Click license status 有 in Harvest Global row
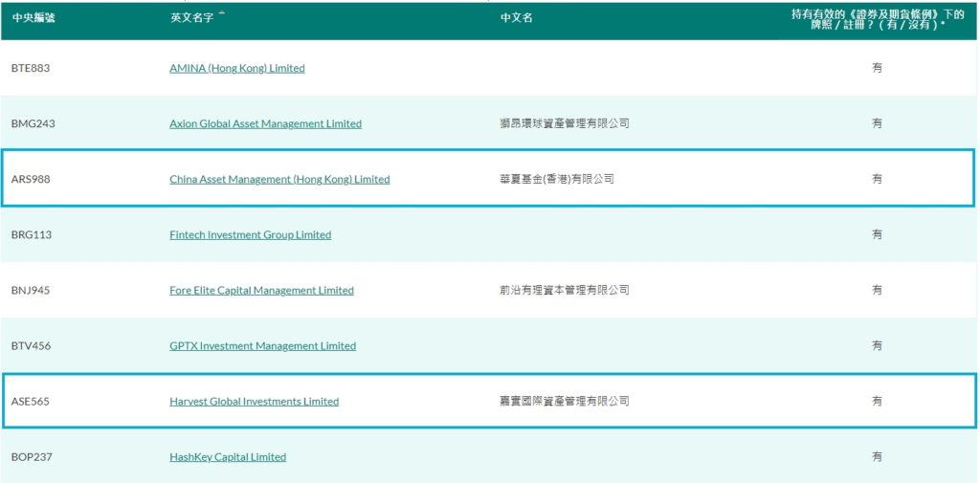Screen dimensions: 980x483 pyautogui.click(x=878, y=402)
